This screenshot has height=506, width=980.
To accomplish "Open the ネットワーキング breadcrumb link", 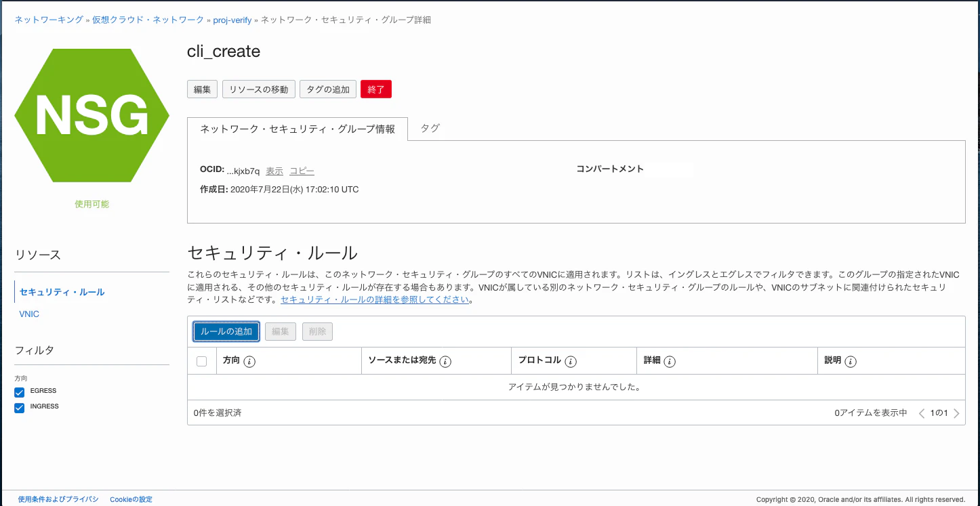I will [x=49, y=20].
